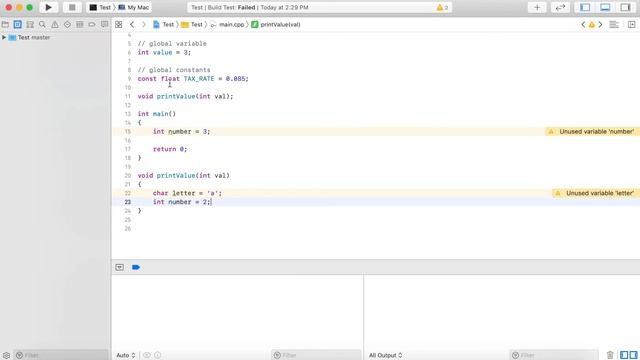Open the issue navigator triangle icon
This screenshot has width=640, height=360.
[55, 24]
